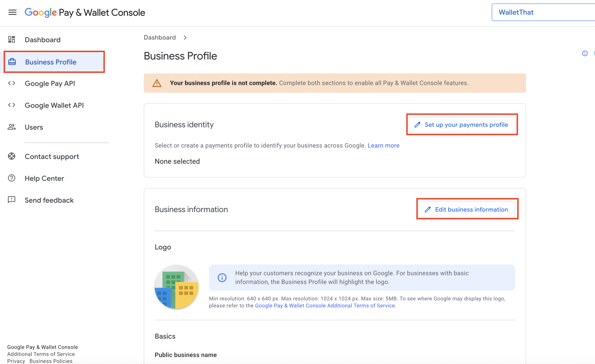Click the Dashboard grid icon in sidebar
This screenshot has width=595, height=364.
12,39
